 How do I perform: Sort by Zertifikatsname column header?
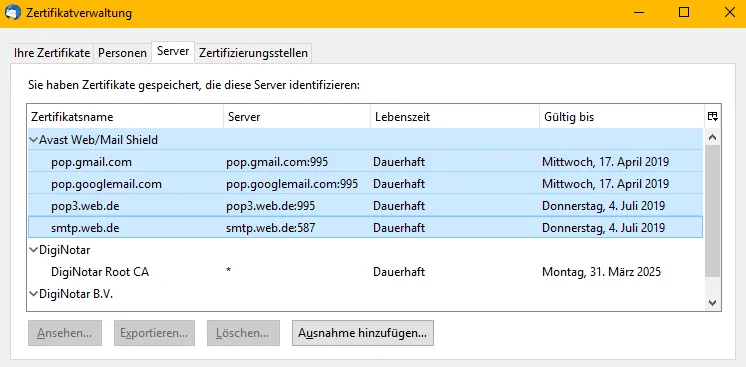pyautogui.click(x=126, y=117)
